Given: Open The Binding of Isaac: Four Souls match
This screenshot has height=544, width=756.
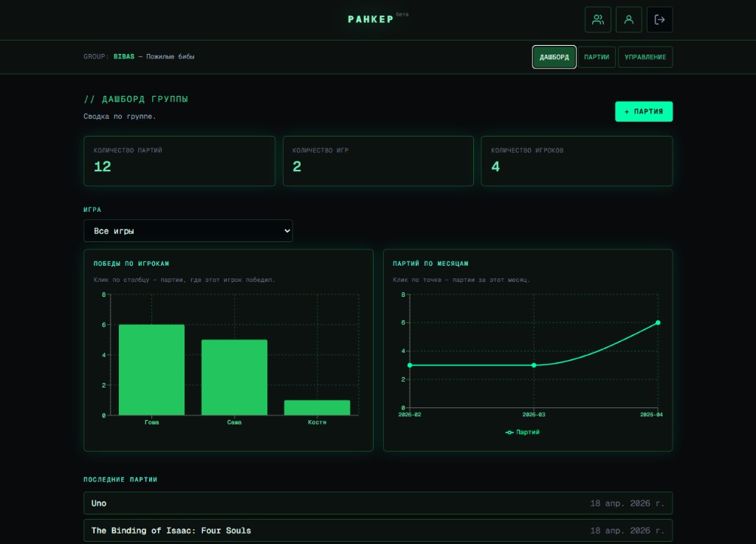Looking at the screenshot, I should pyautogui.click(x=377, y=530).
